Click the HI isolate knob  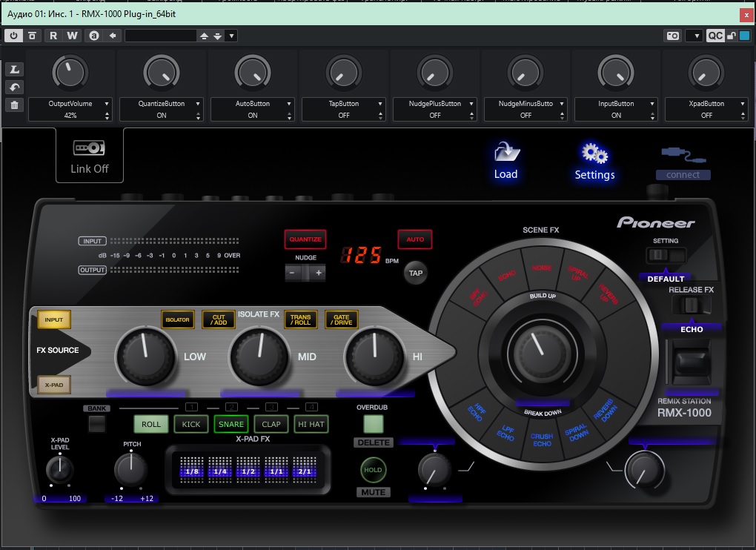374,357
